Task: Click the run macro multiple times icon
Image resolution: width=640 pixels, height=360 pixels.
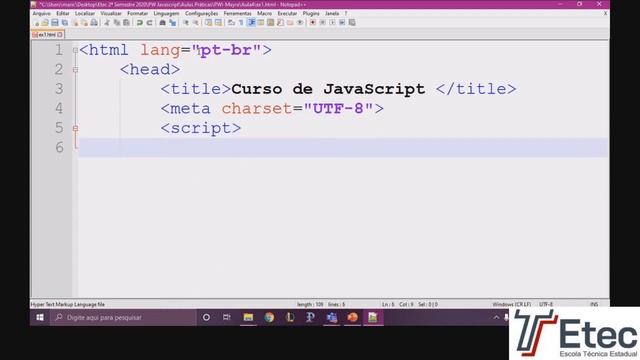Action: [342, 23]
